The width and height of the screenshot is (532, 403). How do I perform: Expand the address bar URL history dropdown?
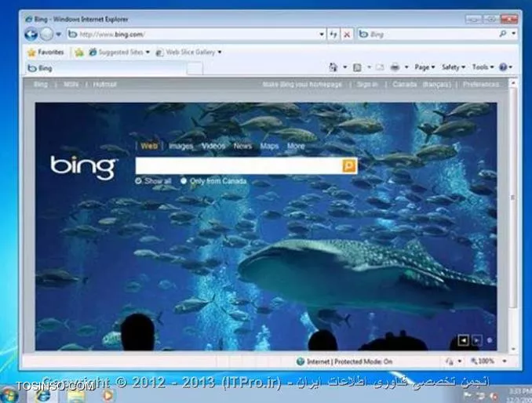pos(322,34)
